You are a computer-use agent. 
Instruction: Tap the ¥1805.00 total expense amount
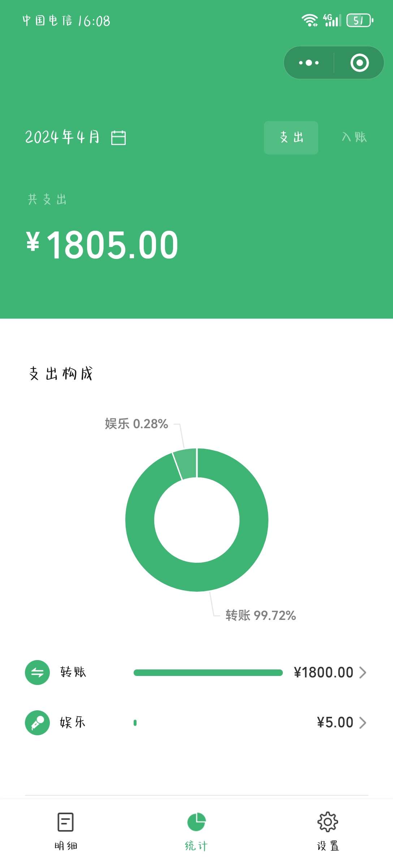coord(103,245)
